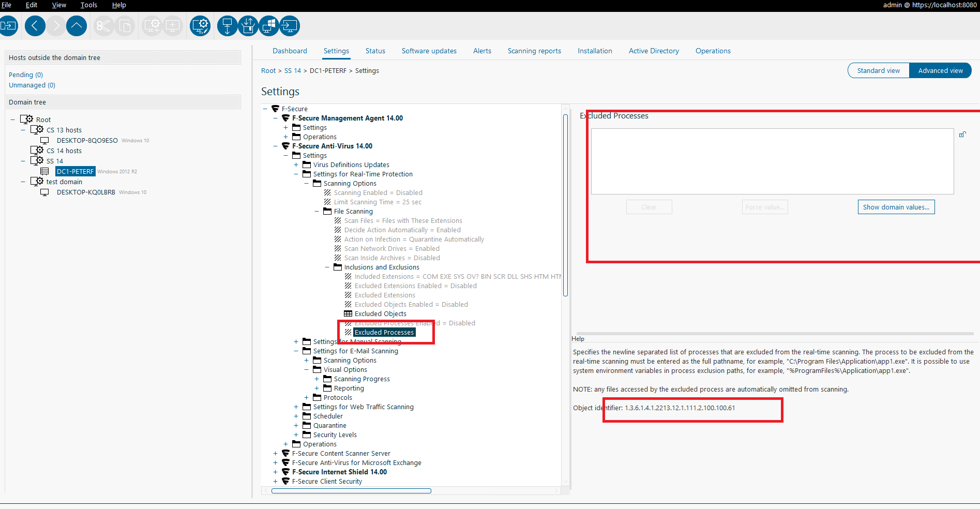The height and width of the screenshot is (509, 980).
Task: Switch to Advanced view
Action: [940, 70]
